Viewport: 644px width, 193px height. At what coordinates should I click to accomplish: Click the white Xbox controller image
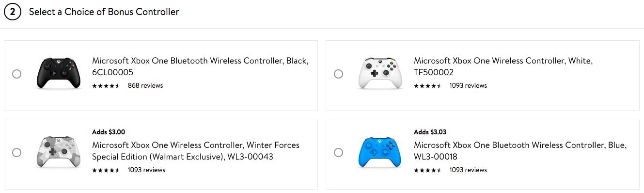point(380,73)
